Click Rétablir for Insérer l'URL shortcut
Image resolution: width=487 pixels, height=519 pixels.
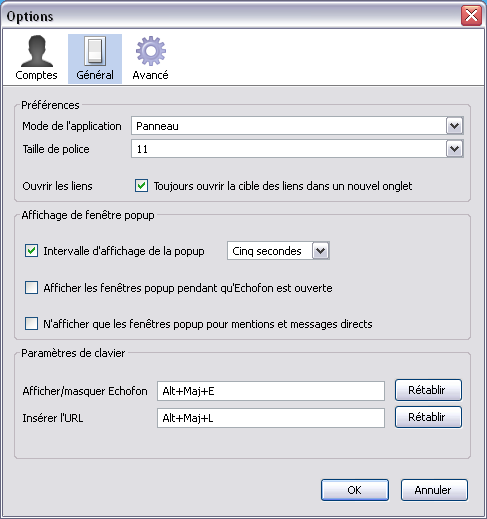[x=428, y=417]
